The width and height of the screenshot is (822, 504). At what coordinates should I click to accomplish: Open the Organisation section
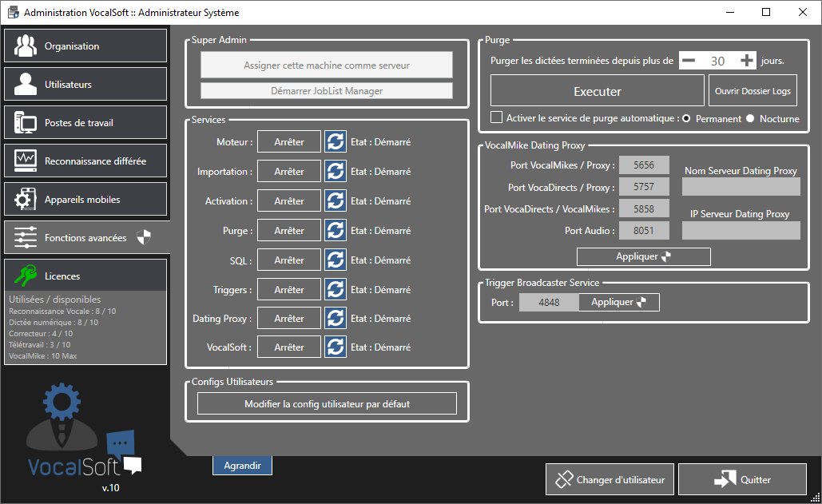pyautogui.click(x=85, y=46)
